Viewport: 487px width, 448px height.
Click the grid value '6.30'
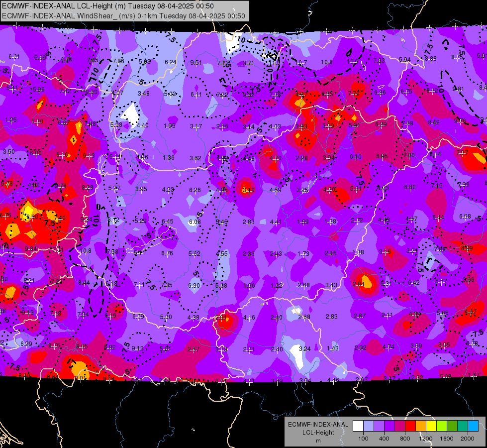point(194,285)
